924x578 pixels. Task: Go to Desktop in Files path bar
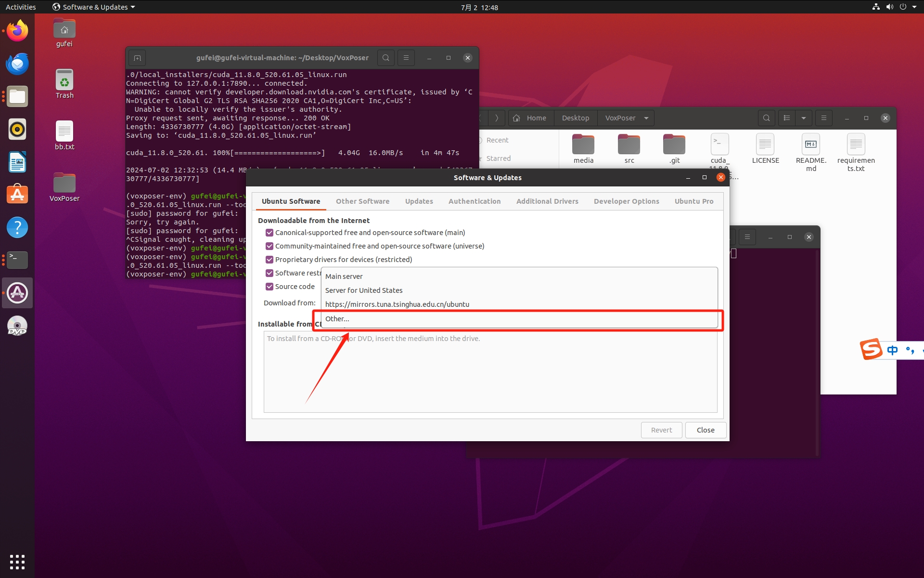[x=576, y=118]
